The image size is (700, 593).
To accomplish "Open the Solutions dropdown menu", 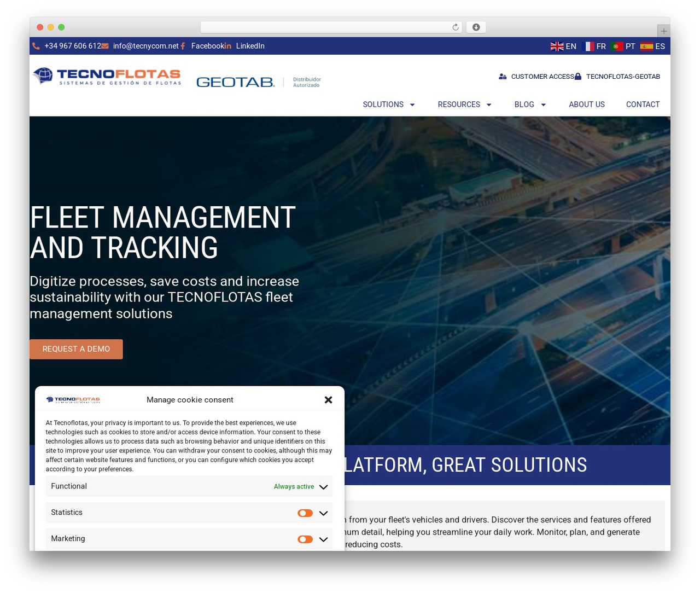I will click(389, 104).
